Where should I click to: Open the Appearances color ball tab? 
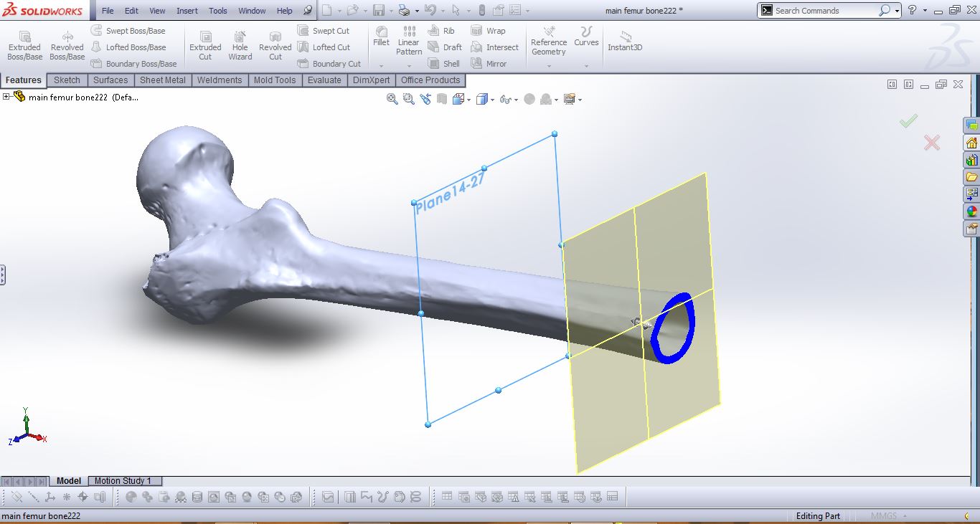[x=972, y=211]
